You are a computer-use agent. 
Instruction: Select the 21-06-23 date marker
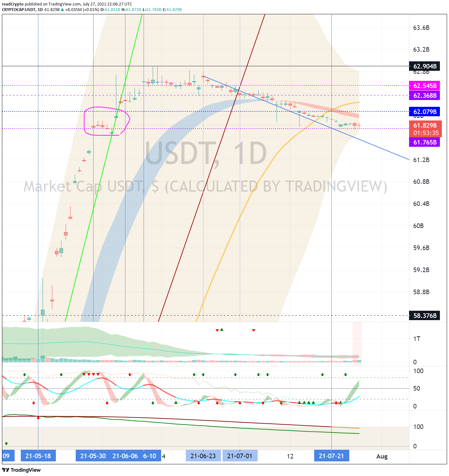[203, 456]
